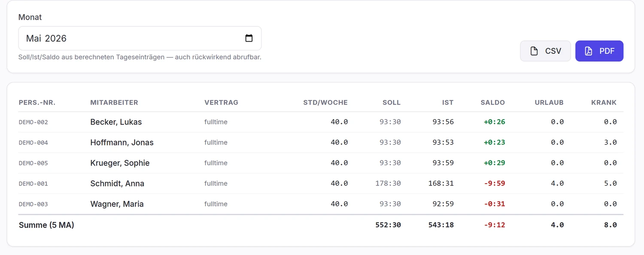This screenshot has height=255, width=644.
Task: Click the 178:30 Soll value for Schmidt
Action: (388, 184)
